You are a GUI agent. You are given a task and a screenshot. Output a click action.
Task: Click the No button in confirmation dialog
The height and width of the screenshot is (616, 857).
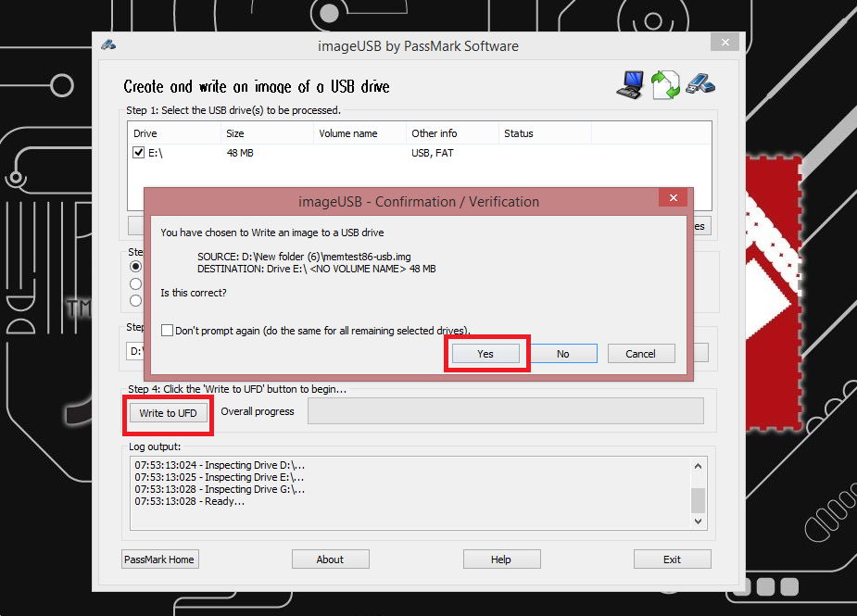point(563,354)
